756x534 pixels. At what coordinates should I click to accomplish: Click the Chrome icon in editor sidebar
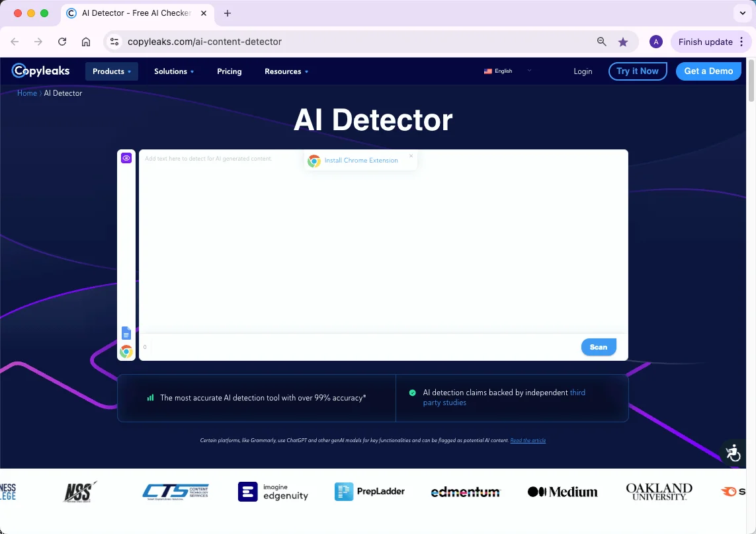[x=126, y=352]
